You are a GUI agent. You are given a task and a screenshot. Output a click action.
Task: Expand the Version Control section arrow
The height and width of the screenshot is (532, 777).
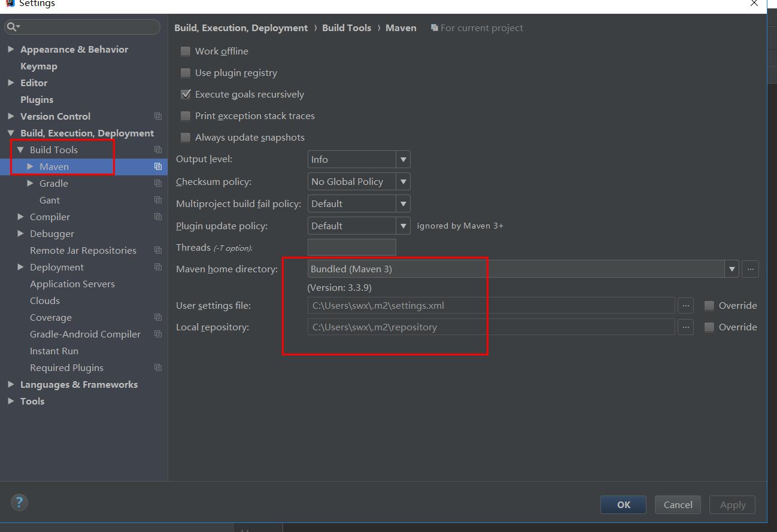11,116
